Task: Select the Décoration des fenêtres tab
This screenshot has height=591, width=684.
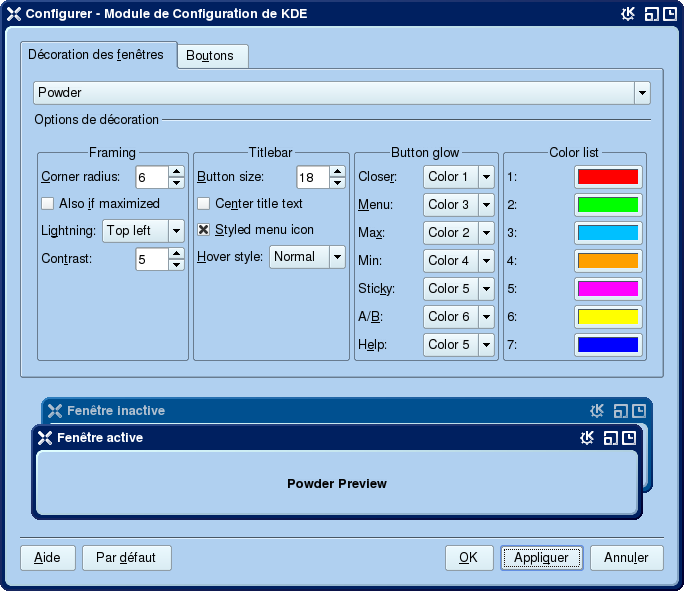Action: pyautogui.click(x=99, y=55)
